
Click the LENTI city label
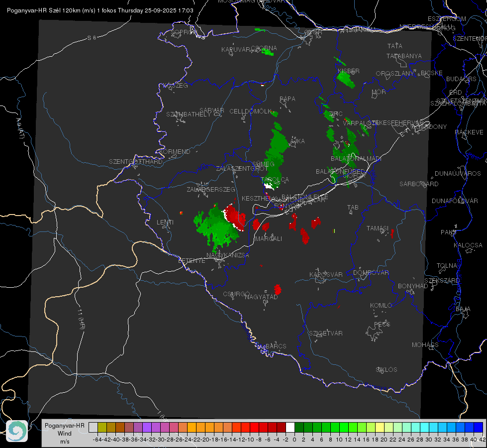(x=165, y=223)
